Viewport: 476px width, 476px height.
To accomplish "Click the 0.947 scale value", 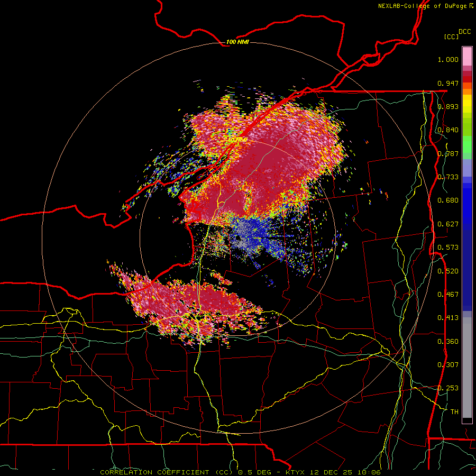I will pyautogui.click(x=448, y=83).
